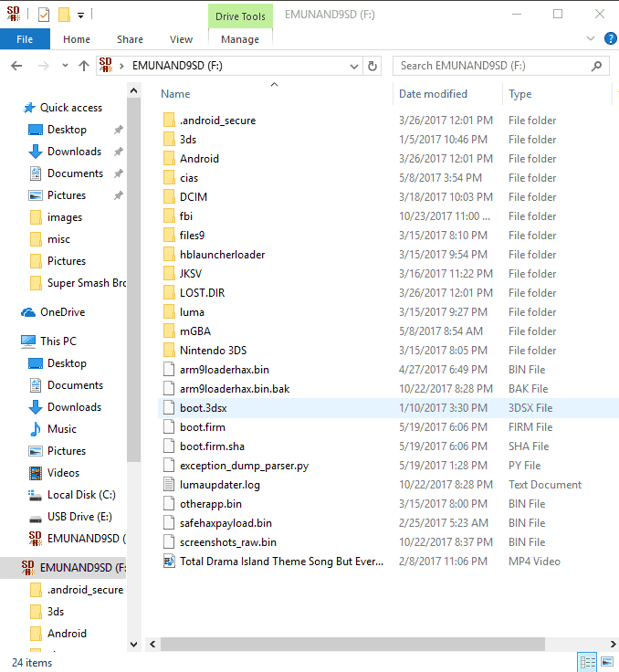Screen dimensions: 619x672
Task: Sort by the Type column header
Action: coord(520,94)
